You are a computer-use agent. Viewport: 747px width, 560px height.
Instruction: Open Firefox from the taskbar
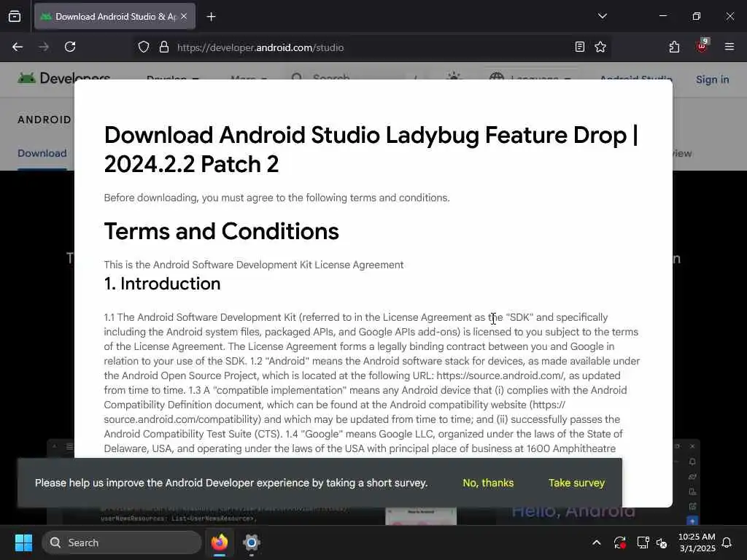coord(219,542)
